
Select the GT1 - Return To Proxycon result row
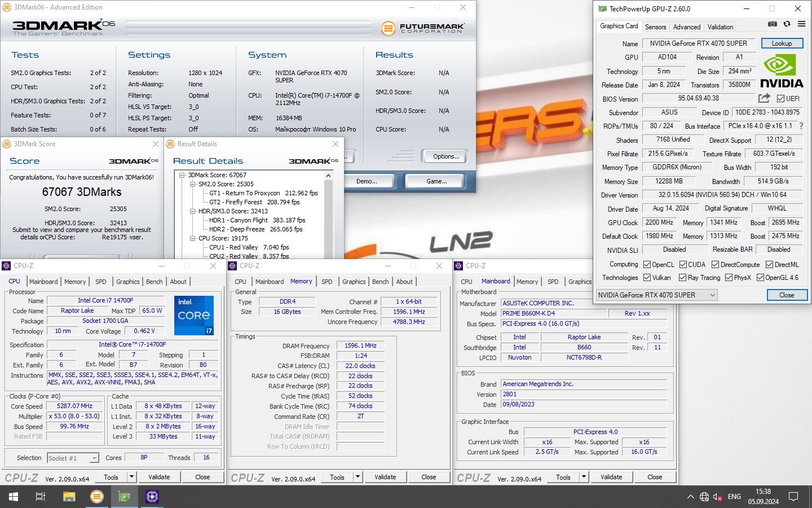(263, 193)
